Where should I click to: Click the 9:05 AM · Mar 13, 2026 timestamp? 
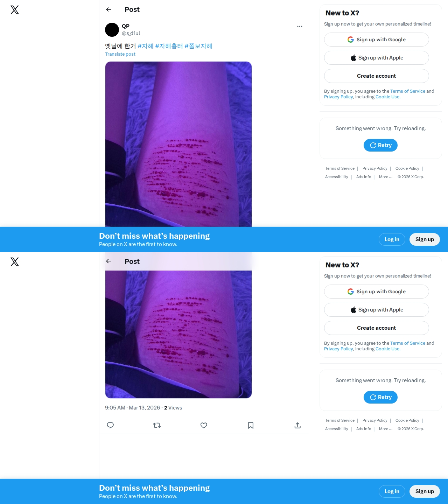132,408
